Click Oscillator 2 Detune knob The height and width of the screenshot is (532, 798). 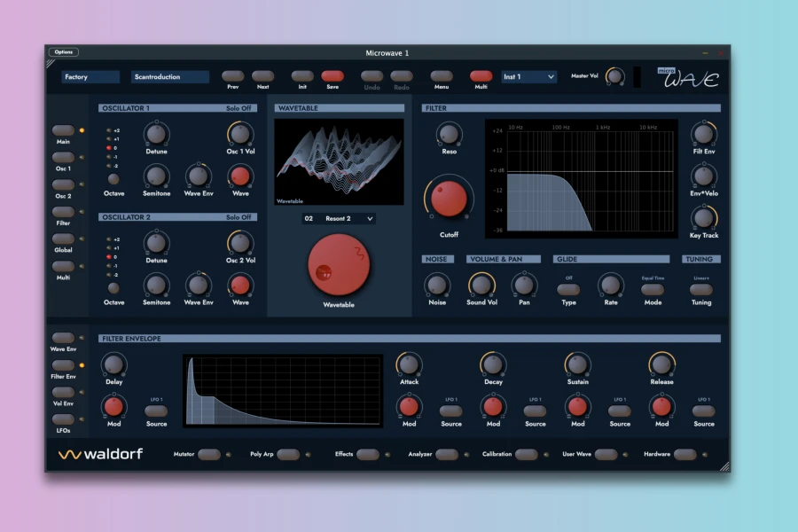tap(156, 243)
